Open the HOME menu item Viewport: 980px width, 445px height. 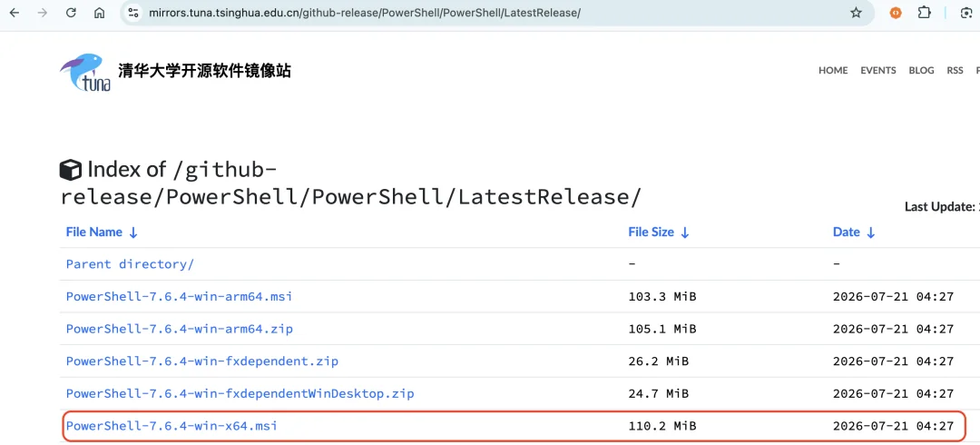[x=833, y=70]
